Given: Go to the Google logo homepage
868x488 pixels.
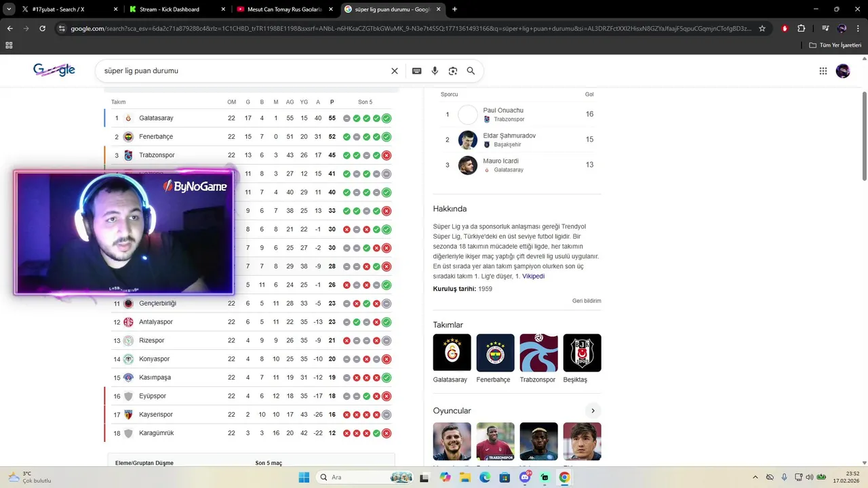Looking at the screenshot, I should pyautogui.click(x=54, y=70).
